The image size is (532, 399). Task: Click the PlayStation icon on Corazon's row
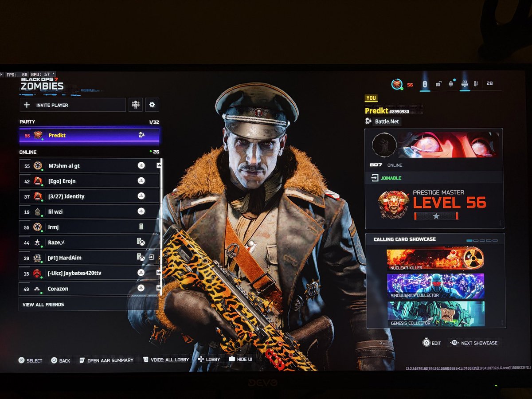[x=141, y=288]
